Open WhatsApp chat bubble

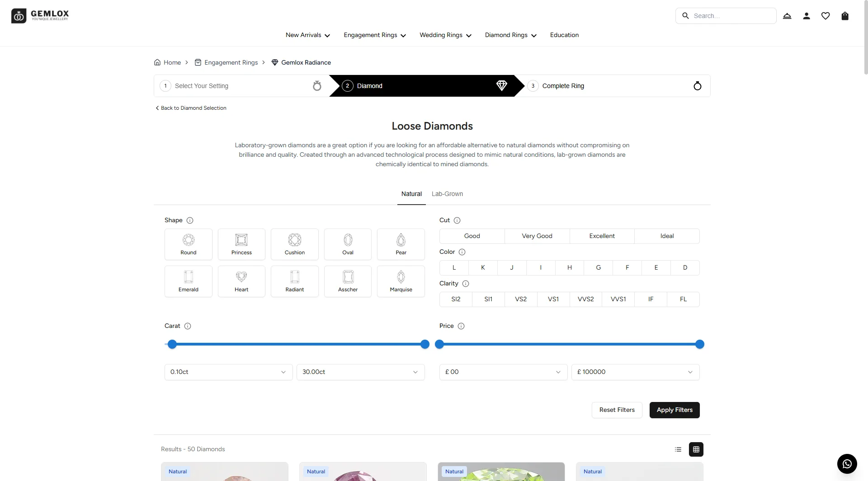[x=847, y=463]
